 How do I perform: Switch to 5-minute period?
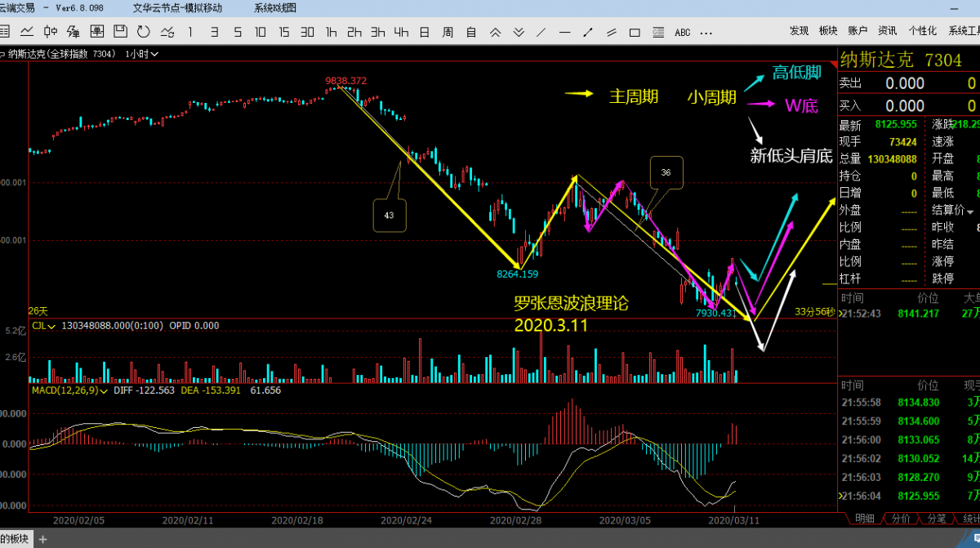pos(238,32)
